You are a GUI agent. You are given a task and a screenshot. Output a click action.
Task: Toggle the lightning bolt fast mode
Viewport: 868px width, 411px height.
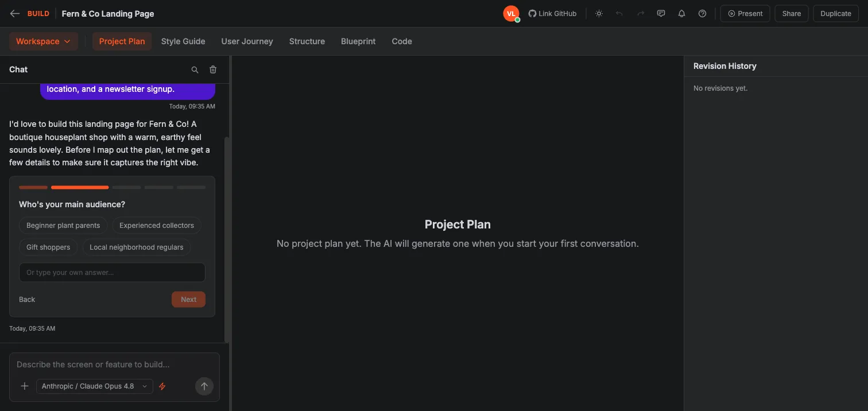point(162,386)
